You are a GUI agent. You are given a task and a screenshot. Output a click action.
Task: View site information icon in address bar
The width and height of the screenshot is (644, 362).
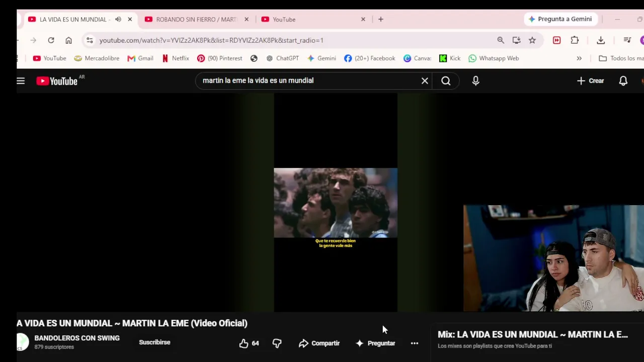tap(90, 40)
